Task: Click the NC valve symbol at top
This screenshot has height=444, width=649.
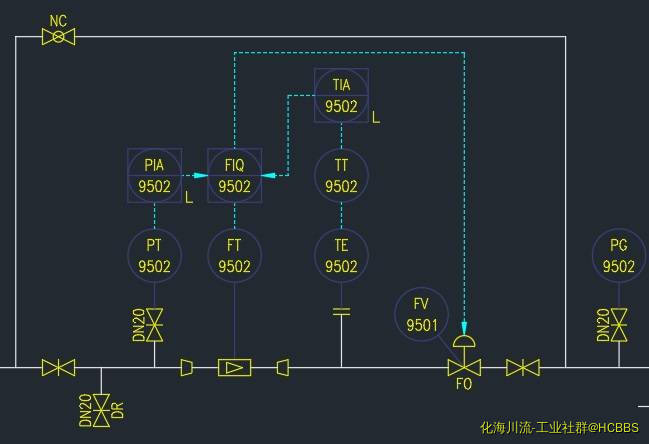Action: (58, 37)
